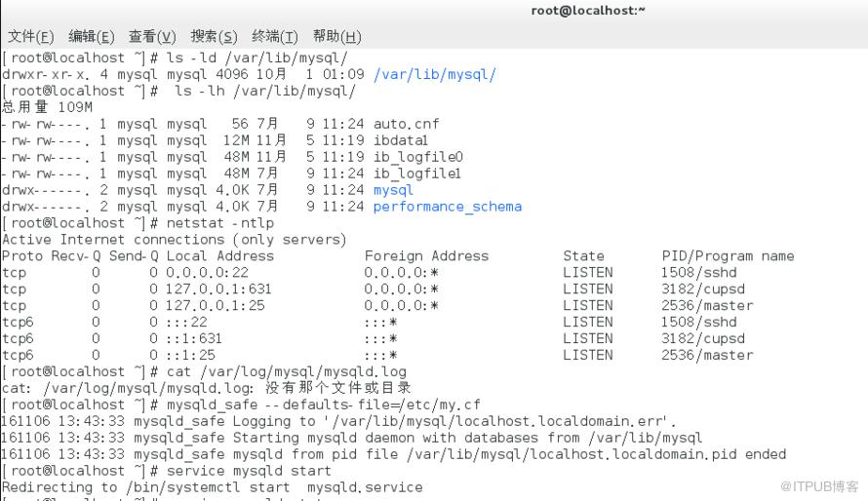Open the 编辑(E) menu
The width and height of the screenshot is (868, 501).
pos(92,36)
